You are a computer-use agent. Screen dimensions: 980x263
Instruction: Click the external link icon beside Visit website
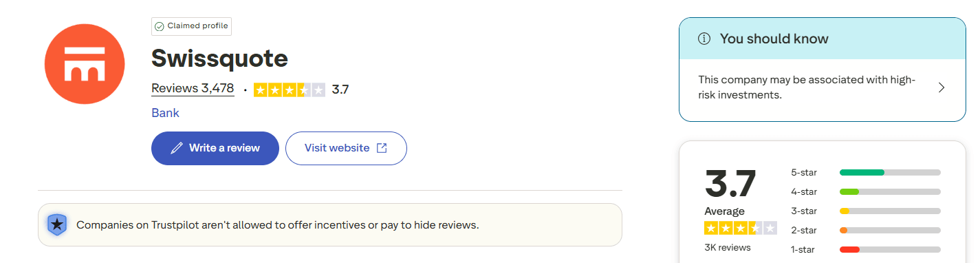pos(382,148)
